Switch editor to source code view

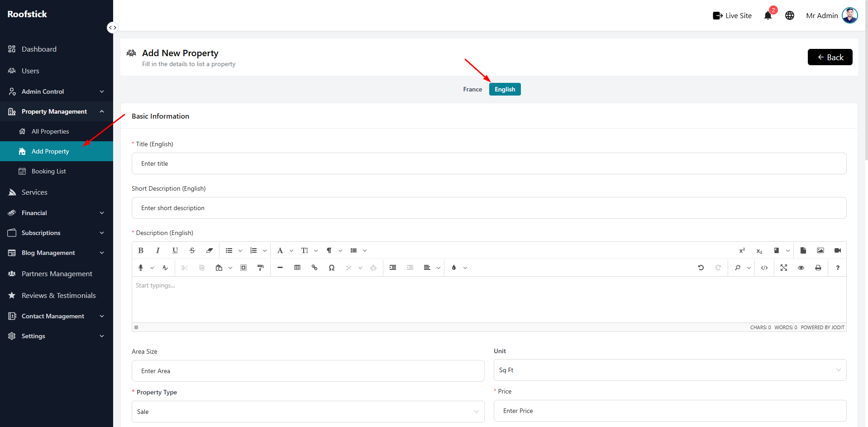point(764,268)
